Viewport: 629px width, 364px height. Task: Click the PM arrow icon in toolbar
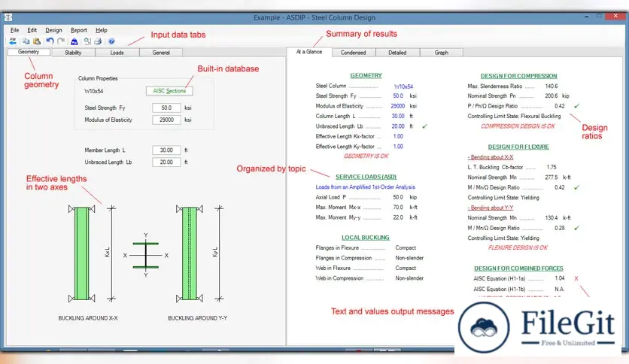[x=13, y=41]
